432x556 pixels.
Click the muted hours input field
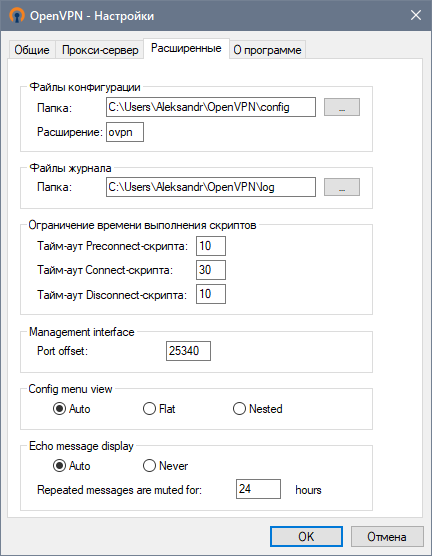point(258,489)
